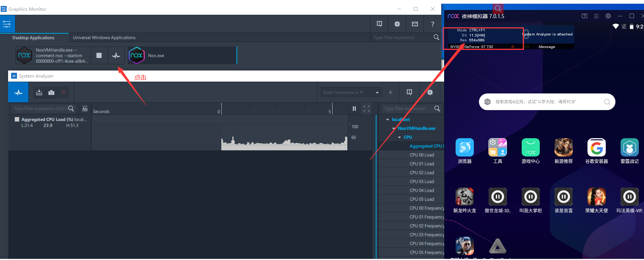Toggle the Aggregated CPU Load (%) checkbox
The height and width of the screenshot is (260, 644).
[17, 119]
